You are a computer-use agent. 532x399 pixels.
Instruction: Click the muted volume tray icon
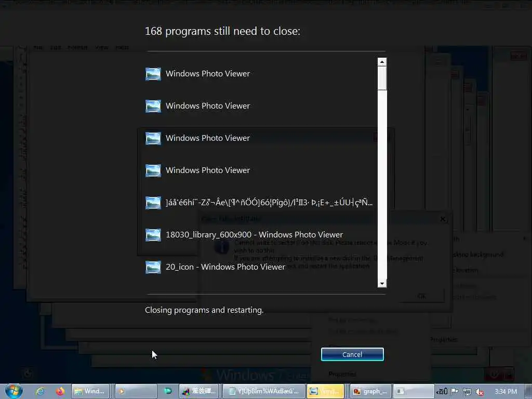(x=480, y=392)
